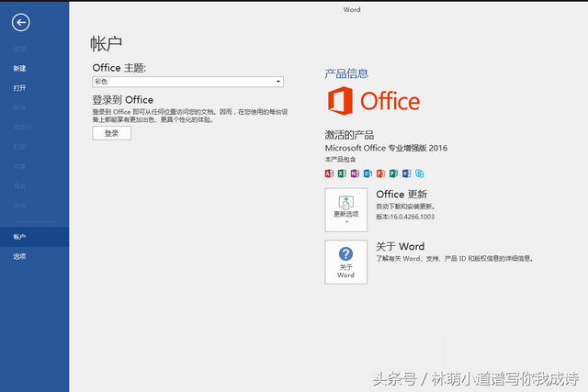Click the orange Office logo

374,101
